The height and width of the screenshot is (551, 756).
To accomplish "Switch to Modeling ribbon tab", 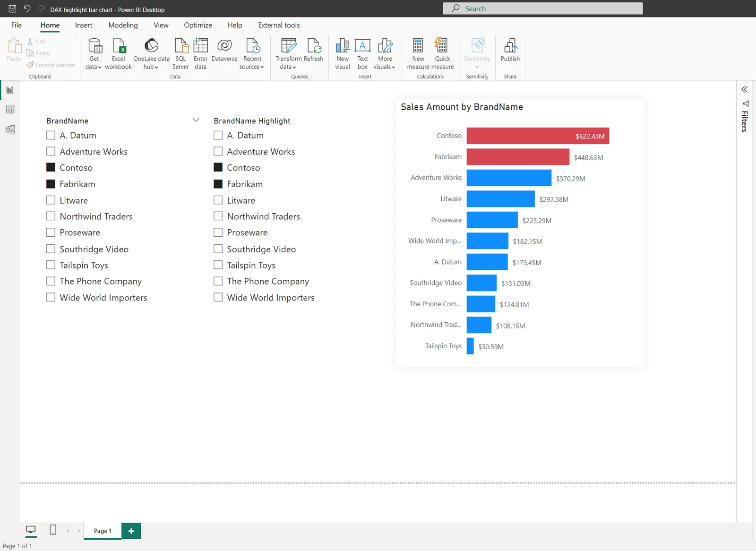I will (x=123, y=25).
